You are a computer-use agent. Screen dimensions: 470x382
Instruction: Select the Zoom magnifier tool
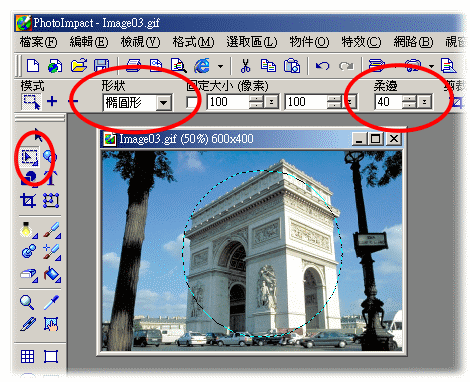pos(27,302)
